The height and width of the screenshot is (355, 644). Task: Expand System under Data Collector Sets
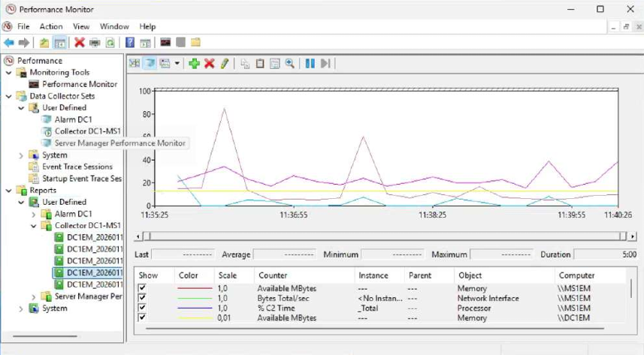point(21,155)
